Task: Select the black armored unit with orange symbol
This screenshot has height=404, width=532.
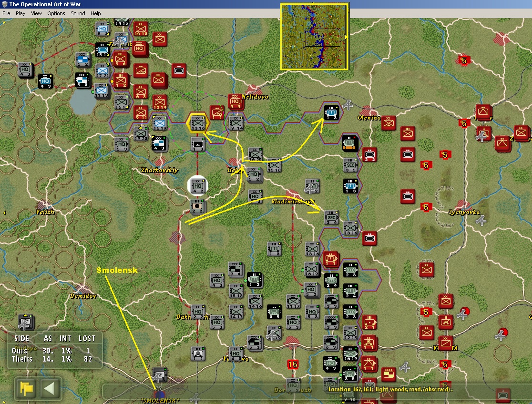Action: pos(350,143)
